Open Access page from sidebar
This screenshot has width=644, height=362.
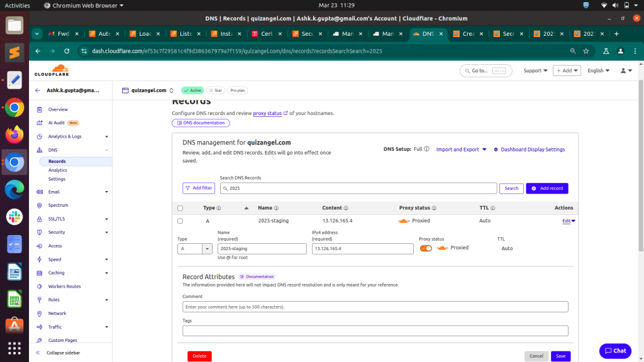(x=55, y=246)
